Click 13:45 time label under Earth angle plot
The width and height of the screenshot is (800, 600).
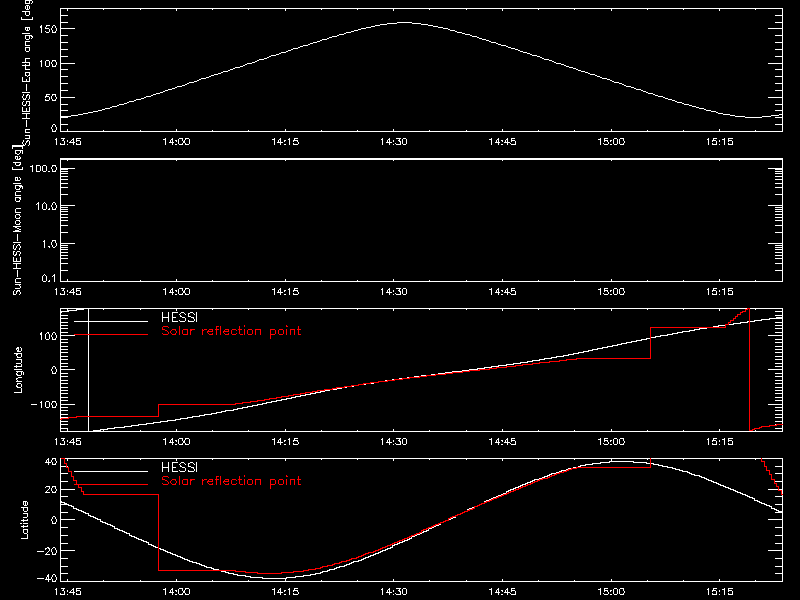(x=67, y=142)
